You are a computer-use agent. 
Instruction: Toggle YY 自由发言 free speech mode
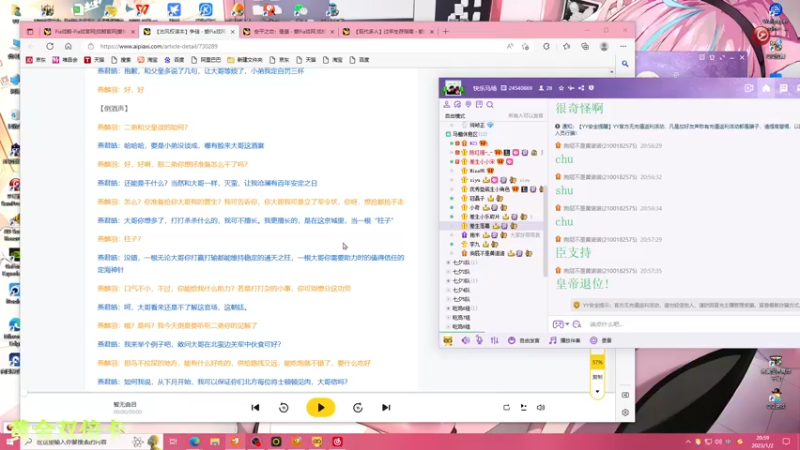(523, 340)
